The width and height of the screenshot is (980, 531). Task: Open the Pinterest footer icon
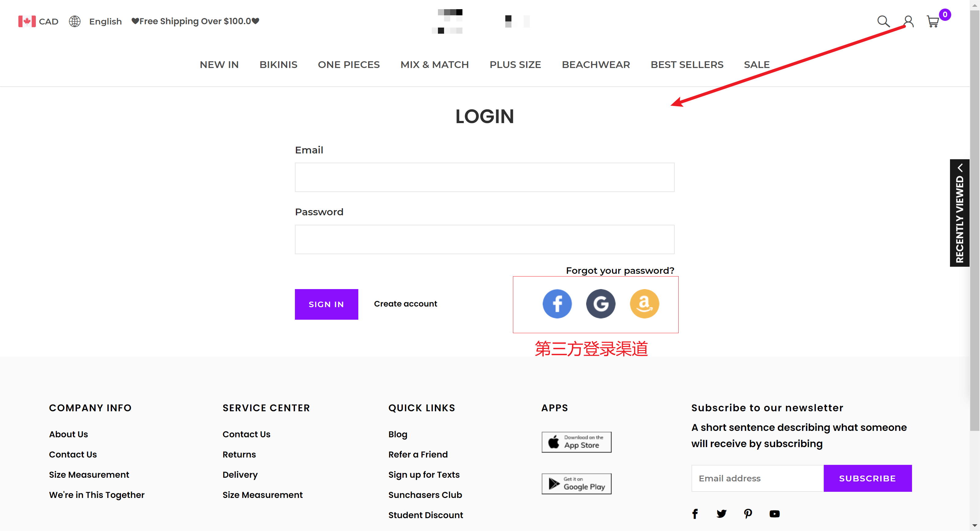[x=748, y=514]
